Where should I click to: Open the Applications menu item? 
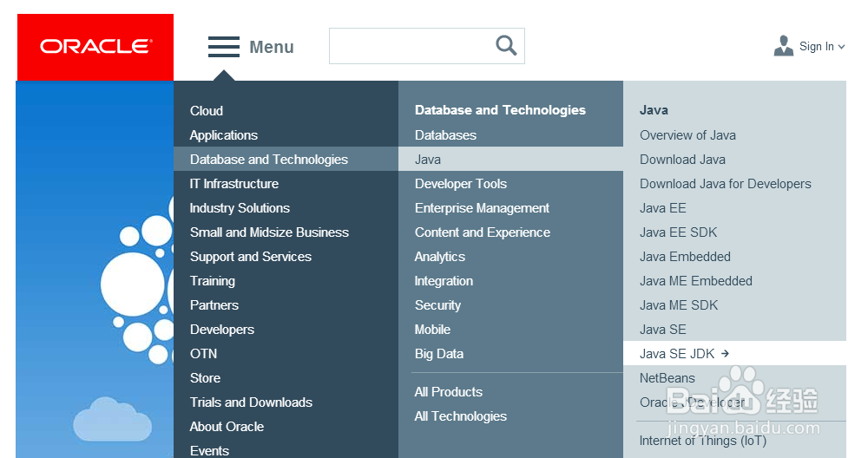224,135
